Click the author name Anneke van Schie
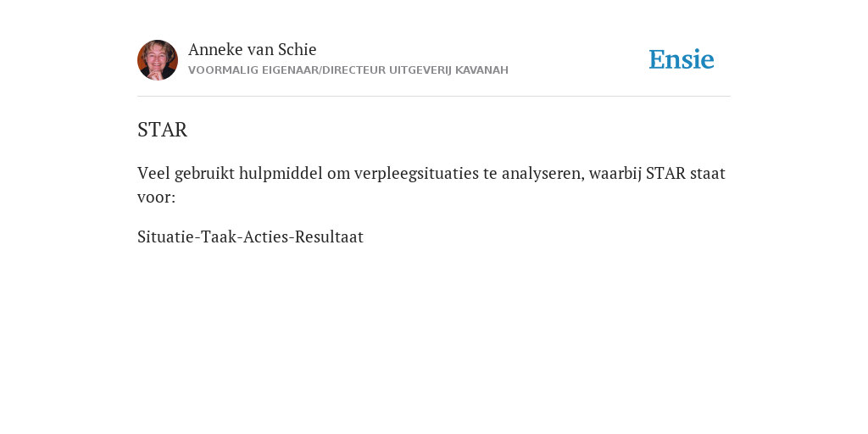 coord(253,49)
